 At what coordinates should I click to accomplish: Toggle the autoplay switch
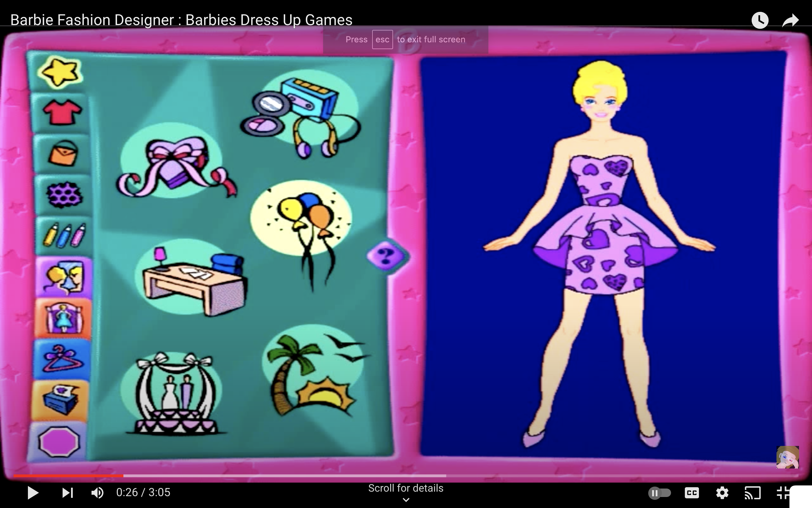click(659, 493)
